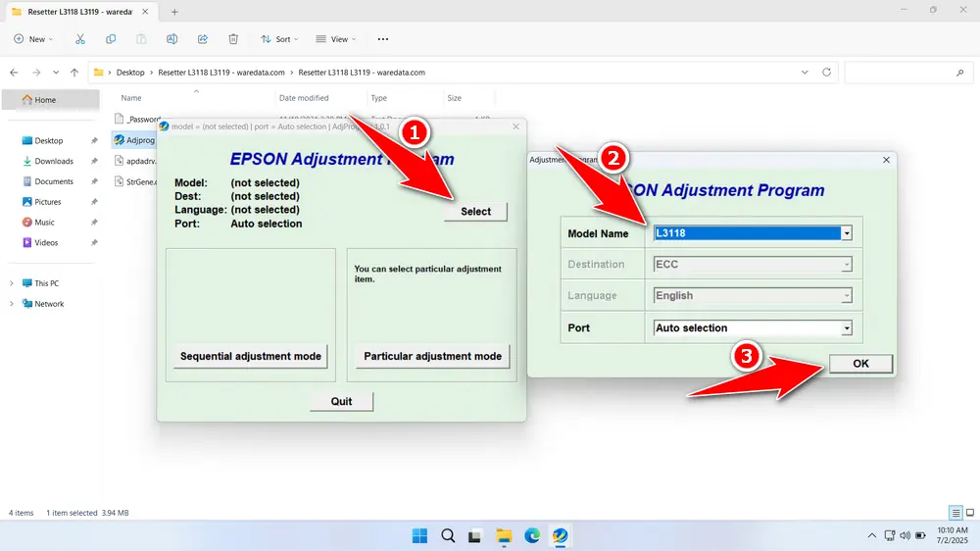
Task: Show hidden system tray icons chevron
Action: (872, 536)
